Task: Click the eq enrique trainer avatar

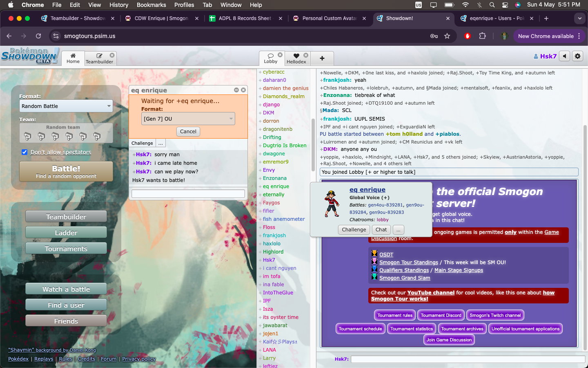Action: click(332, 204)
